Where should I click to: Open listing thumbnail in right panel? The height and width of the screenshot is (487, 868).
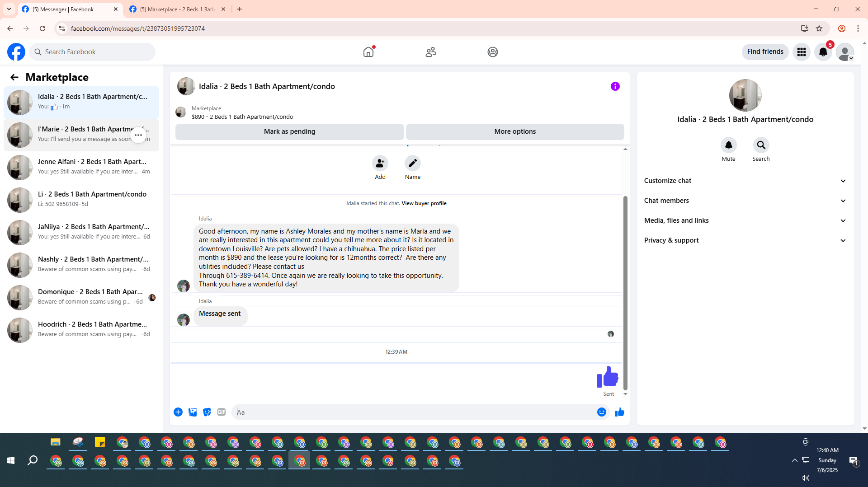point(745,95)
